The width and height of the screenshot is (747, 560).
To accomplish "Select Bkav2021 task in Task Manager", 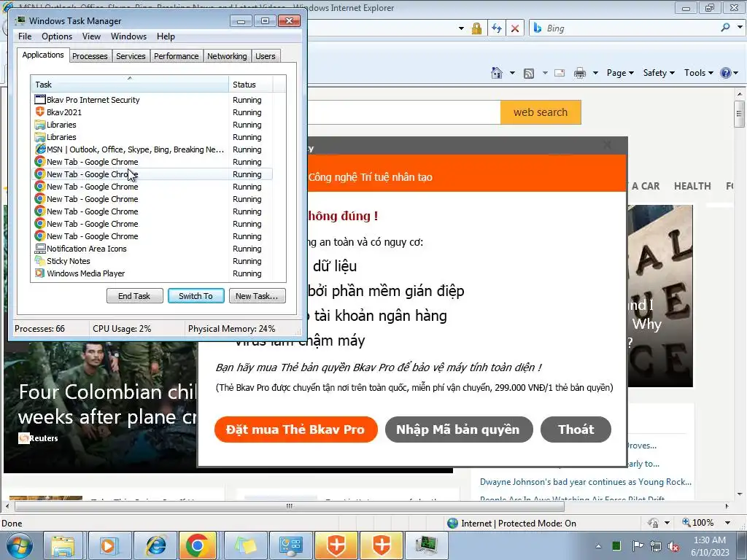I will [x=152, y=112].
